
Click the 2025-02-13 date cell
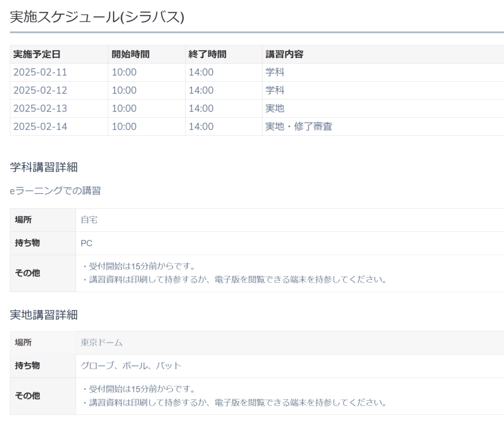point(40,108)
